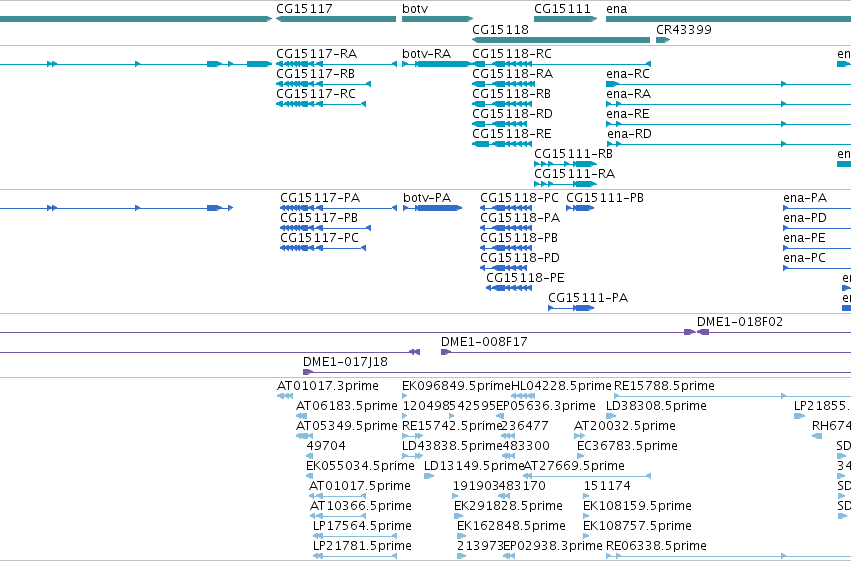
Task: Click protein CG15118-PE
Action: pyautogui.click(x=509, y=288)
